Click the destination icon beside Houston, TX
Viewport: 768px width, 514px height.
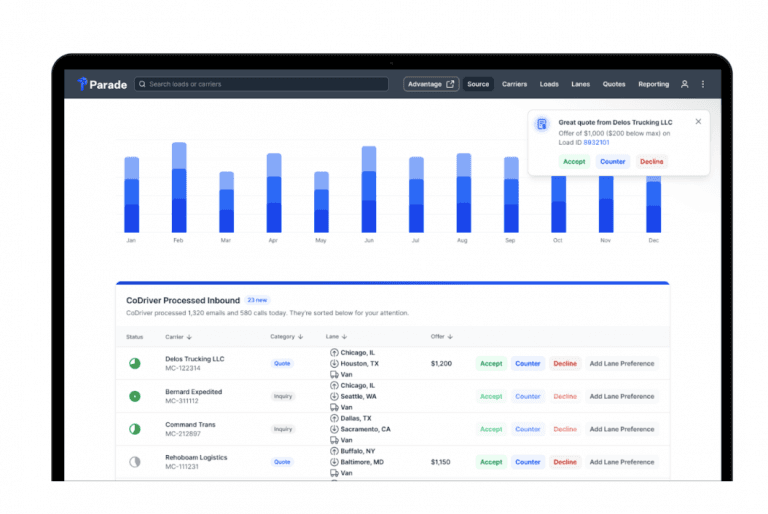coord(334,363)
